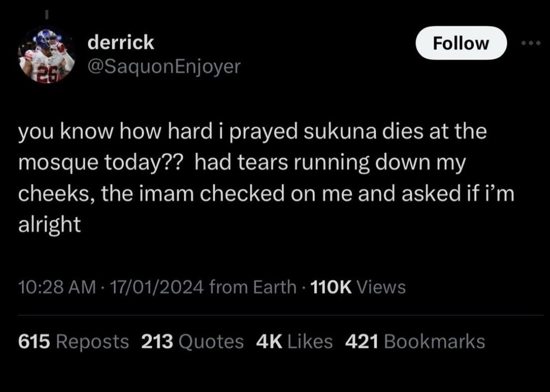This screenshot has width=550, height=392.
Task: Open the 615 Reposts list
Action: pyautogui.click(x=73, y=341)
